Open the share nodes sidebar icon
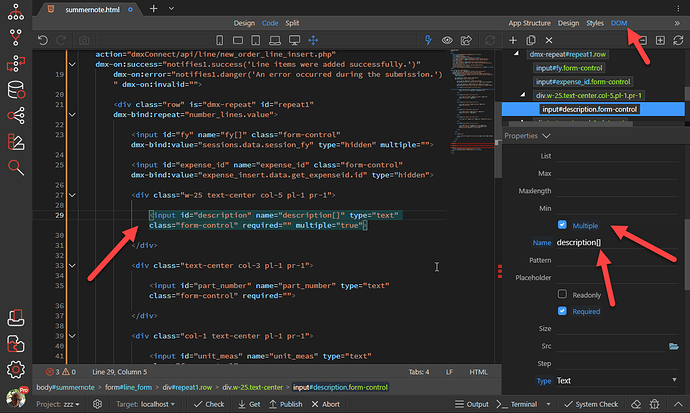This screenshot has height=413, width=690. [16, 116]
